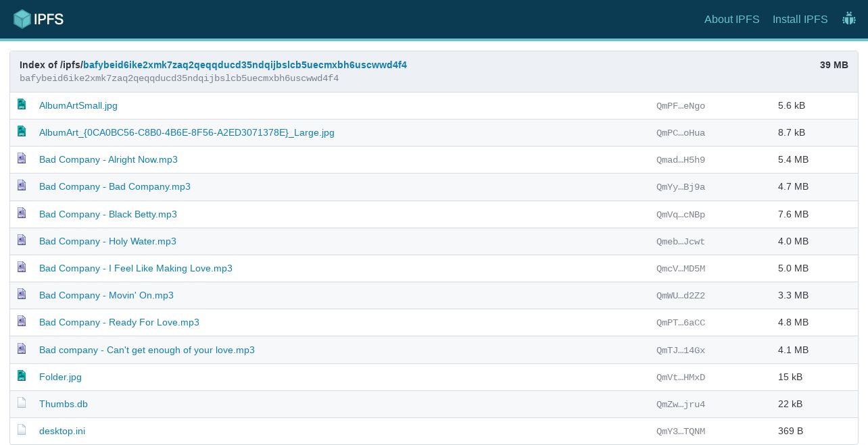Click hash Qmeb…Jcwt
The height and width of the screenshot is (445, 868).
681,242
